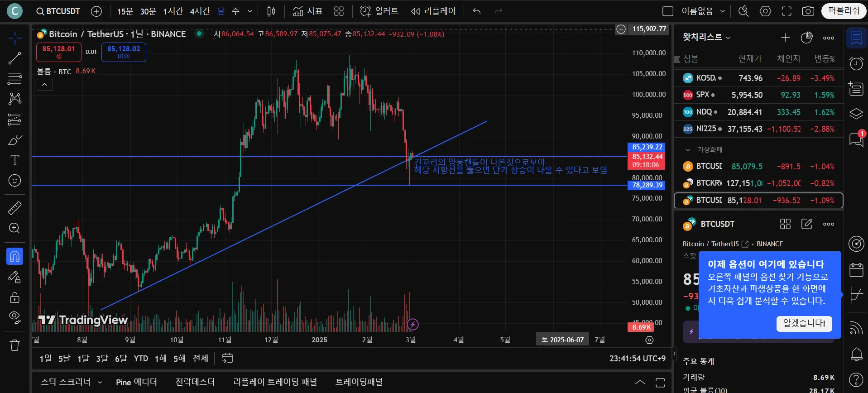Switch to the 15분 timeframe
This screenshot has height=393, width=868.
[x=125, y=11]
